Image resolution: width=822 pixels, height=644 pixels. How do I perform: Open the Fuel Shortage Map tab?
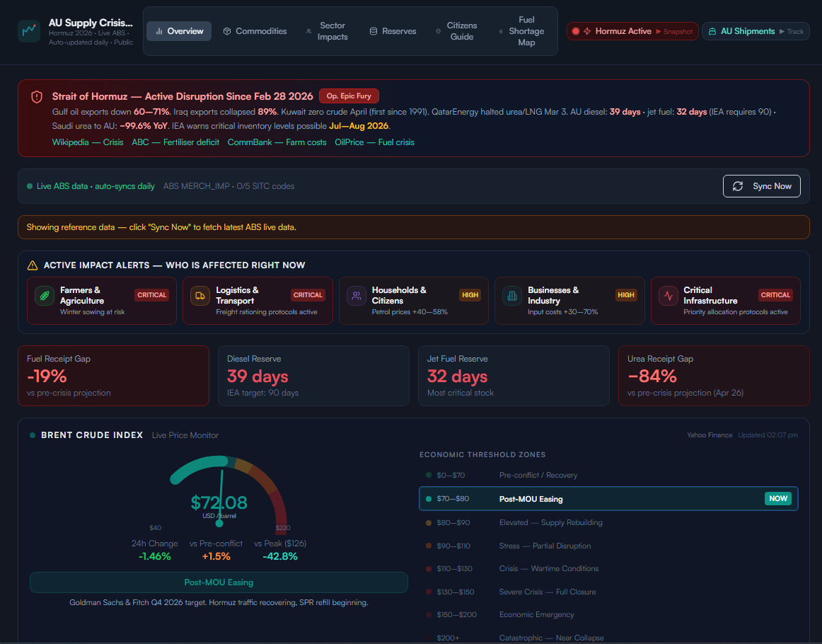click(521, 31)
